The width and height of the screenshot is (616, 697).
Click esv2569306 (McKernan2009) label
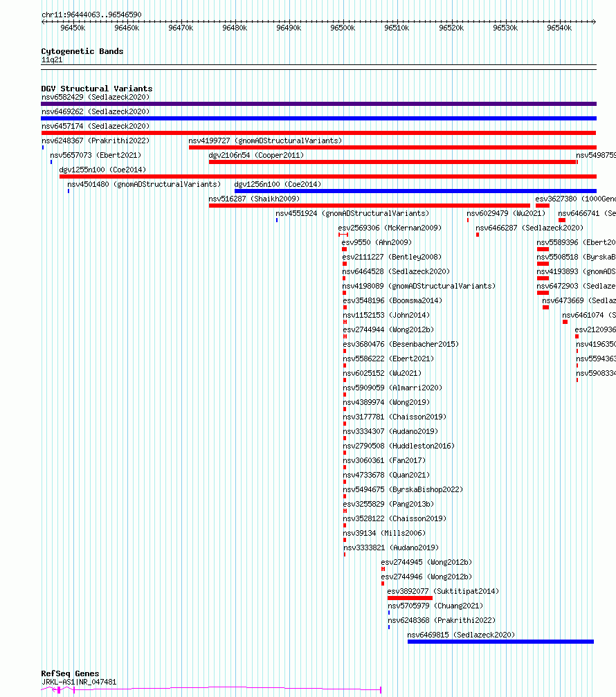click(390, 228)
